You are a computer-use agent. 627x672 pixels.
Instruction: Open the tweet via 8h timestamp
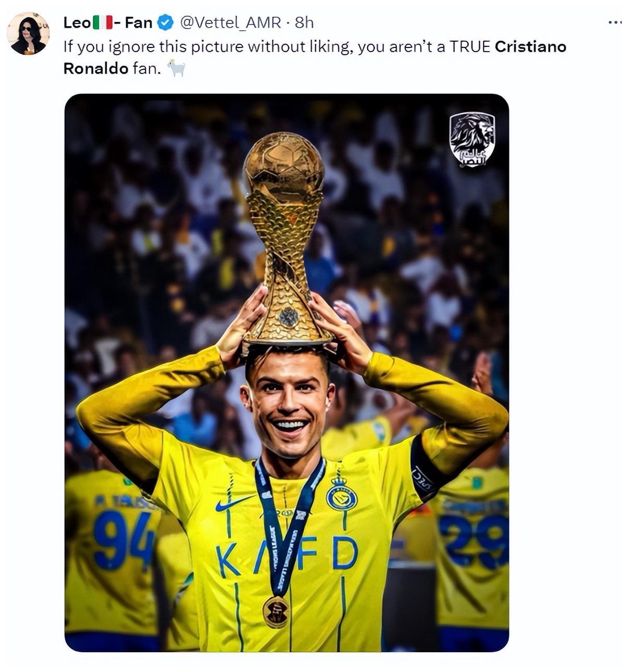tap(304, 23)
